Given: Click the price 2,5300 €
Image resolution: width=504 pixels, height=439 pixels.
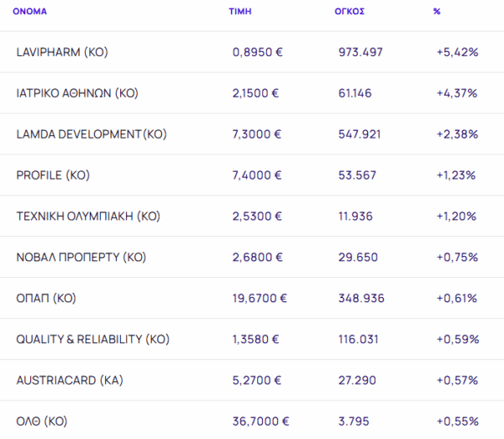Looking at the screenshot, I should tap(257, 216).
